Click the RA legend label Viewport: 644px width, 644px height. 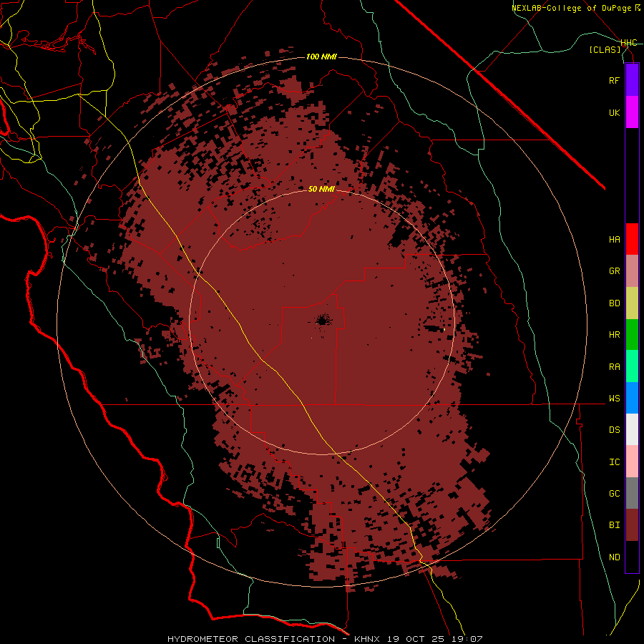(x=615, y=366)
